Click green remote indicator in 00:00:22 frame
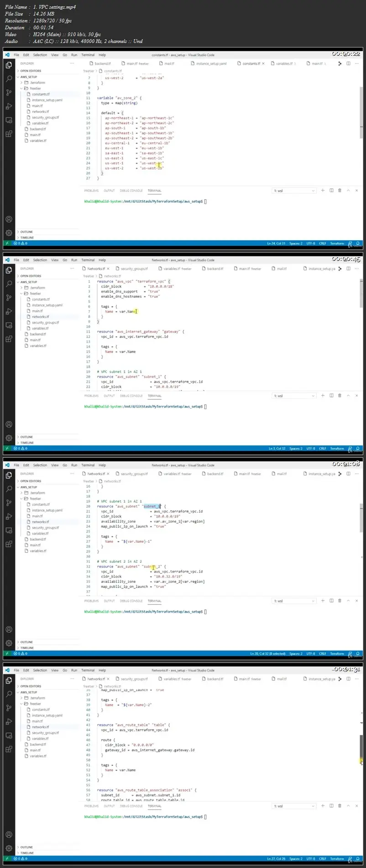This screenshot has width=366, height=868. [x=7, y=243]
